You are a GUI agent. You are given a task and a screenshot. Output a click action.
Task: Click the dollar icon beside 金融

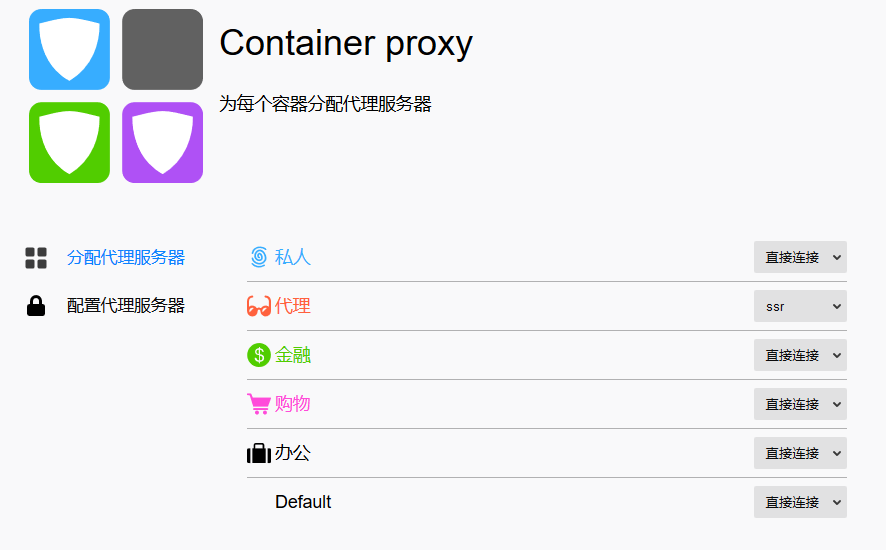[259, 355]
